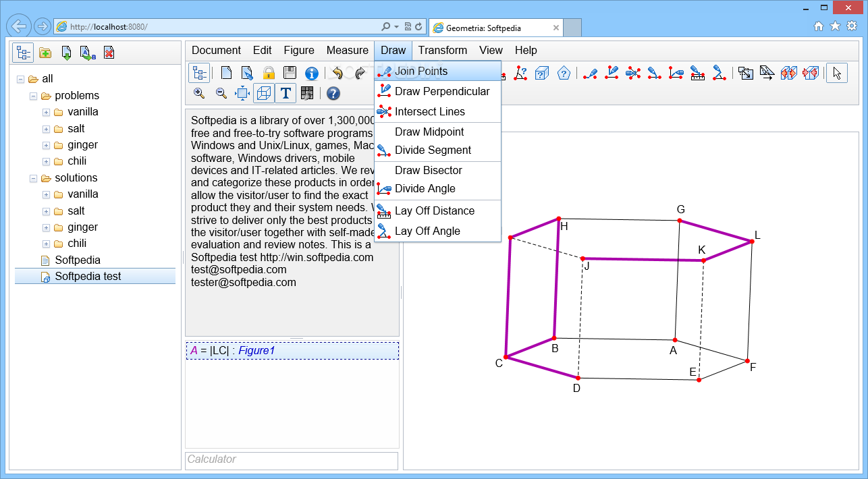
Task: Collapse the solutions folder
Action: [x=33, y=178]
